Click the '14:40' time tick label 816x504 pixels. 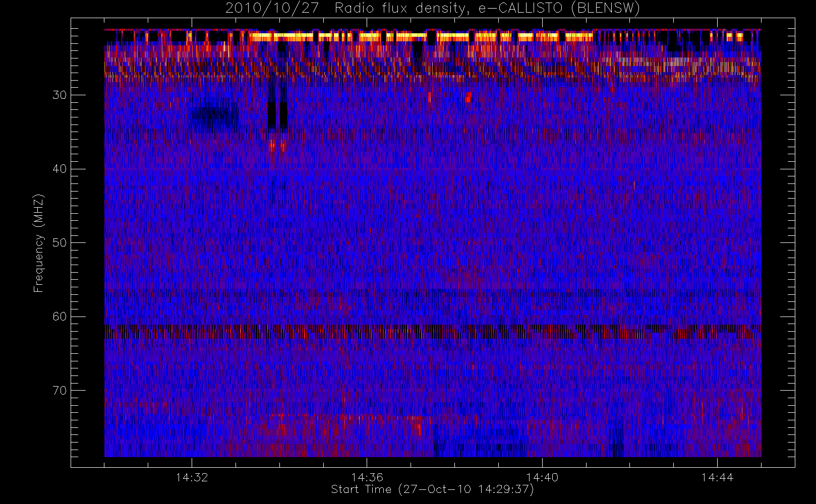[542, 477]
